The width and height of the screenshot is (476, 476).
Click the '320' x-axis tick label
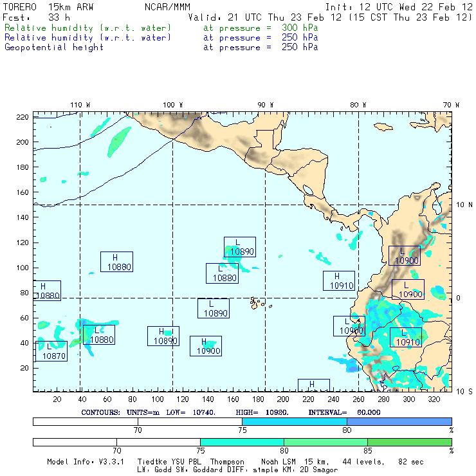pyautogui.click(x=434, y=399)
